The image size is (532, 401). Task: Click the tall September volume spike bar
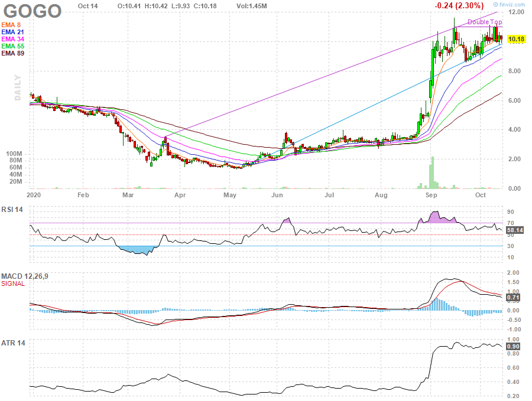[x=433, y=172]
